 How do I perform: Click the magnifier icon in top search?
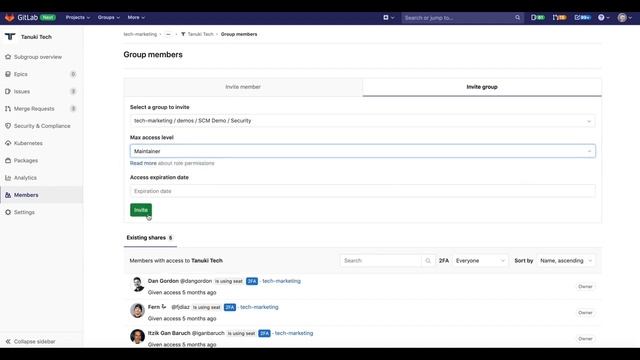[518, 18]
